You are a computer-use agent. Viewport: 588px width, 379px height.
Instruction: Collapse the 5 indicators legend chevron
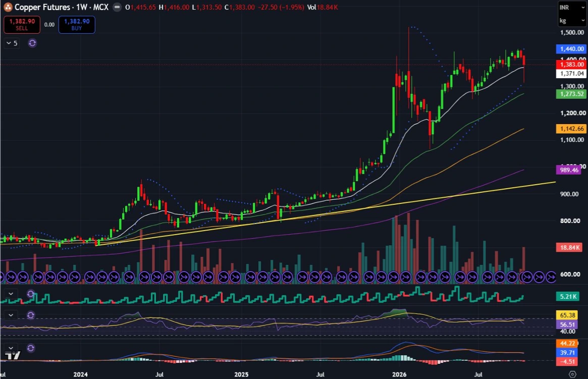(x=12, y=43)
